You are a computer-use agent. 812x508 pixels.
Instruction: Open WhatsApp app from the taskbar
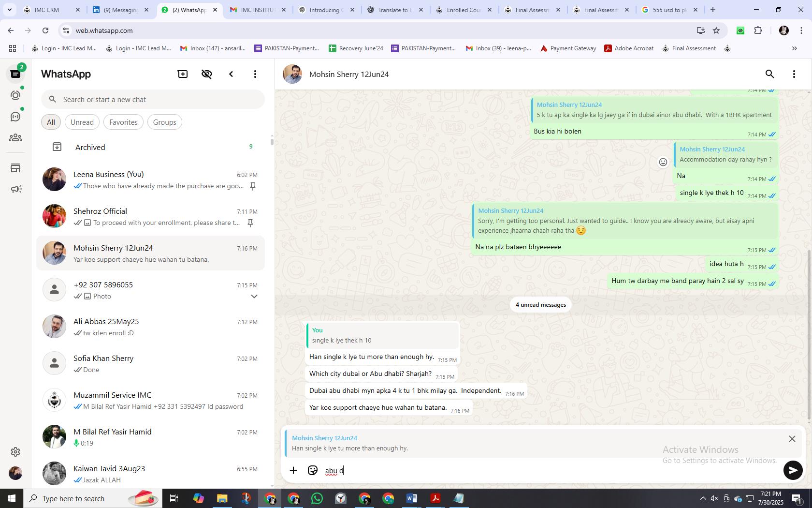click(x=317, y=498)
